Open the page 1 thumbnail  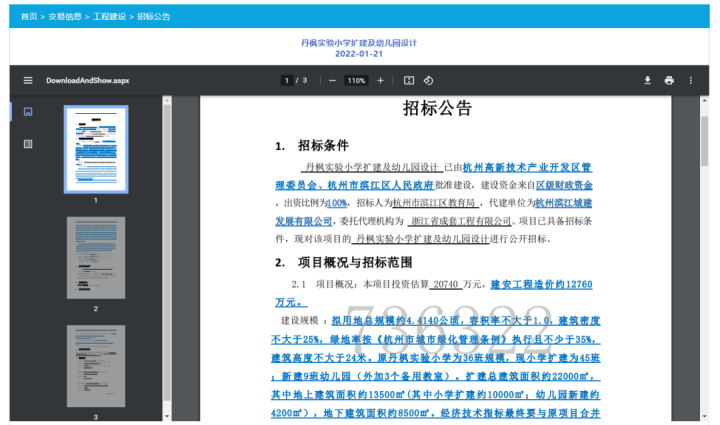tap(96, 149)
